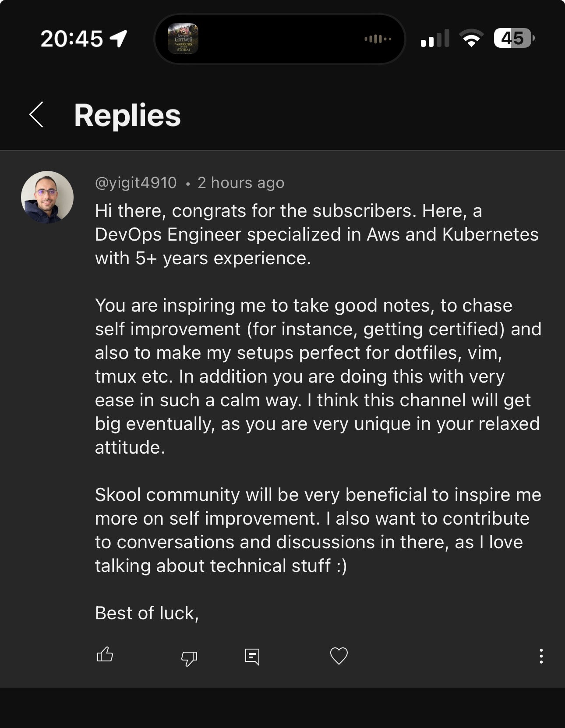Tap the '2 hours ago' timestamp
Viewport: 565px width, 728px height.
[x=241, y=183]
